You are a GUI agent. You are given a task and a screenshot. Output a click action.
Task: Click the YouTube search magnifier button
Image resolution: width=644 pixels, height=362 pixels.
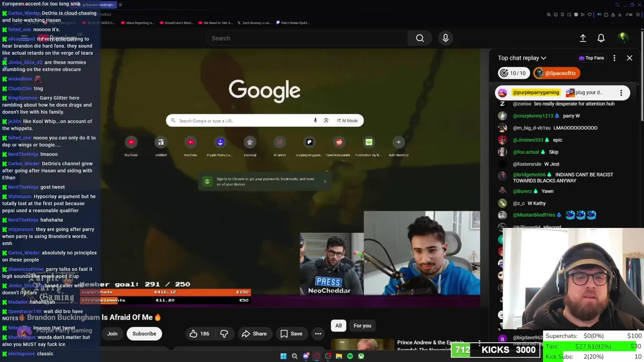click(420, 38)
